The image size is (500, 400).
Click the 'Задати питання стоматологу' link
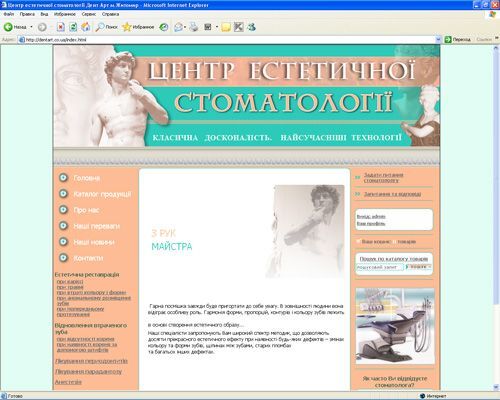coord(383,177)
